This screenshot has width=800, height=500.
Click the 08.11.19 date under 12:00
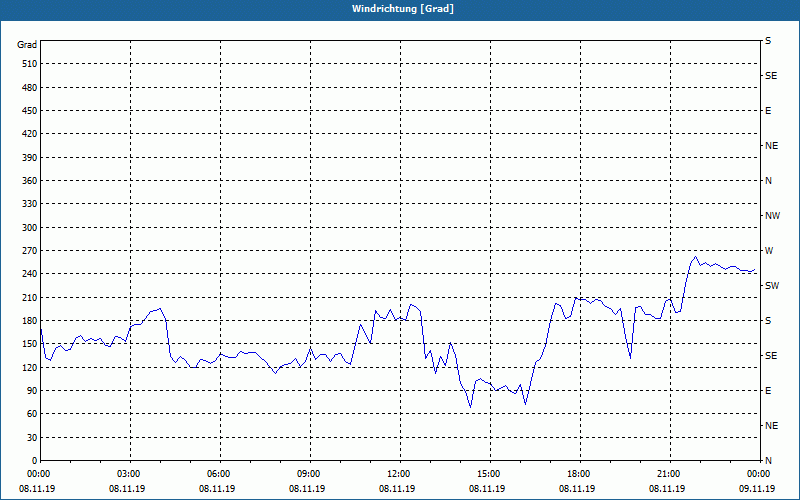[x=397, y=489]
